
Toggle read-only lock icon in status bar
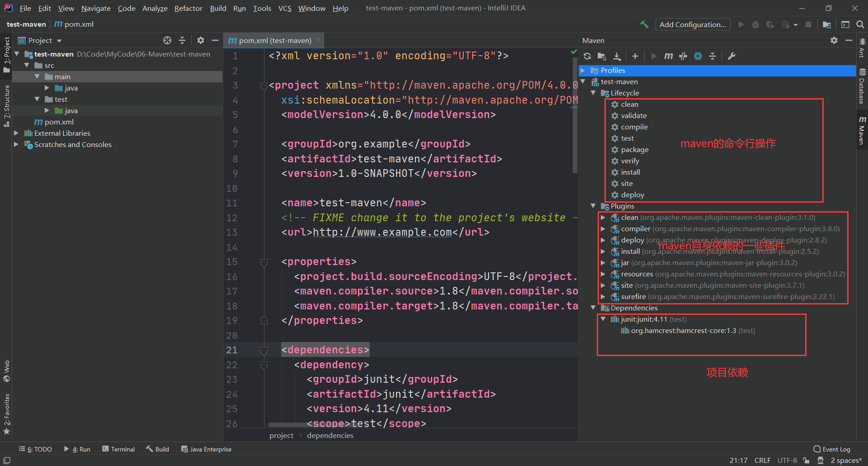(x=807, y=460)
